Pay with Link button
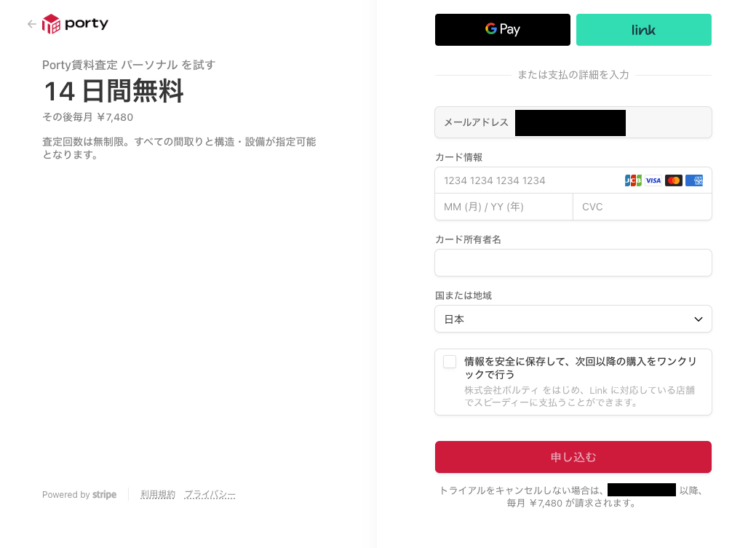Viewport: 756px width, 548px height. [643, 30]
